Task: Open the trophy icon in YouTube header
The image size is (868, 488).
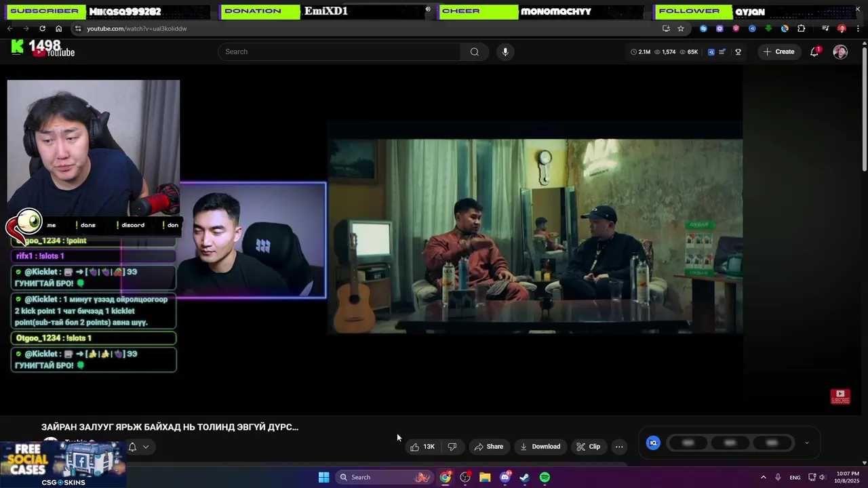Action: 738,52
